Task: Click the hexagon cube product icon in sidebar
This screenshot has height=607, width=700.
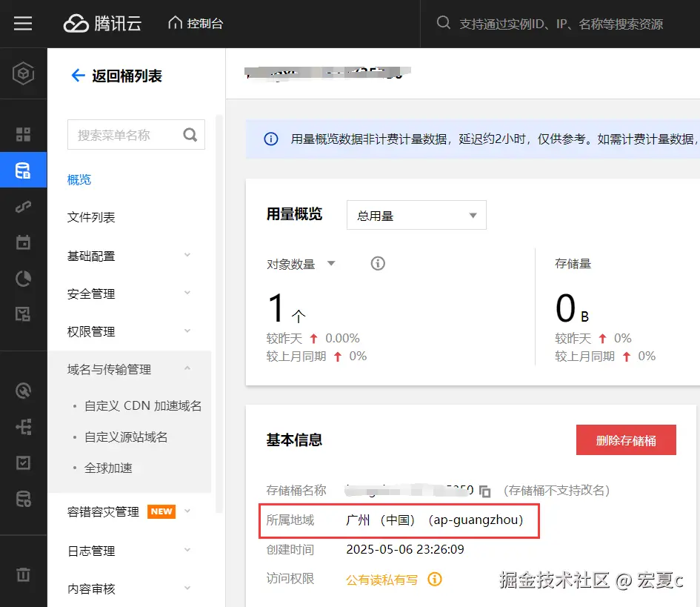Action: [23, 73]
